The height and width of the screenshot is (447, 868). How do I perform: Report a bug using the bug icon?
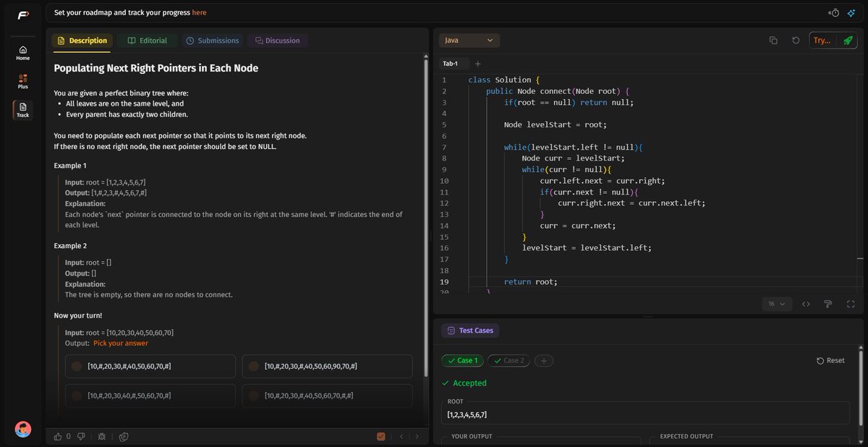click(x=102, y=436)
